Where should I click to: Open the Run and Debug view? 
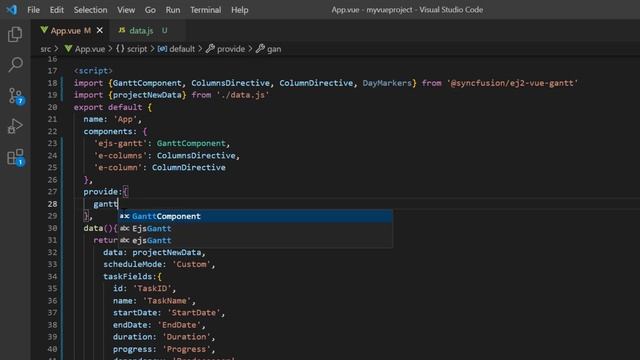coord(15,126)
